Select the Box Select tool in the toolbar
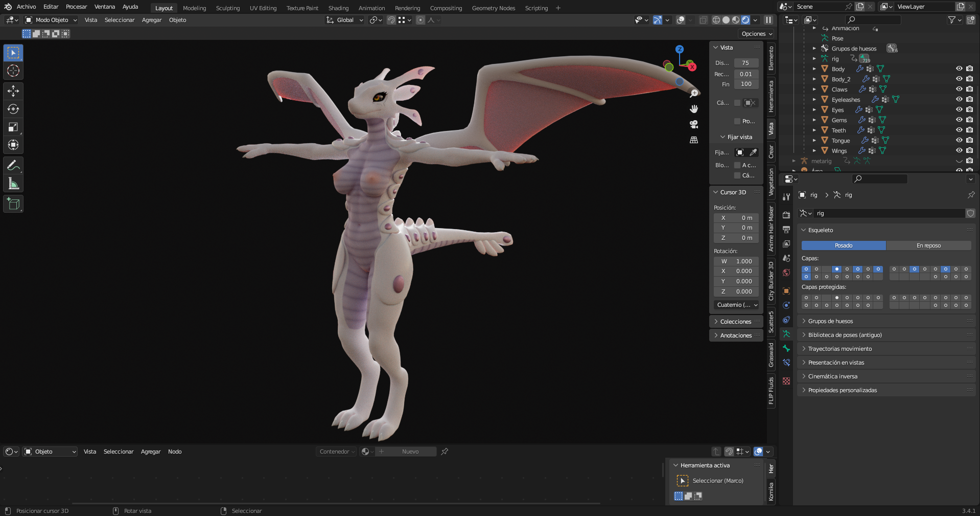Viewport: 980px width, 516px height. (13, 53)
